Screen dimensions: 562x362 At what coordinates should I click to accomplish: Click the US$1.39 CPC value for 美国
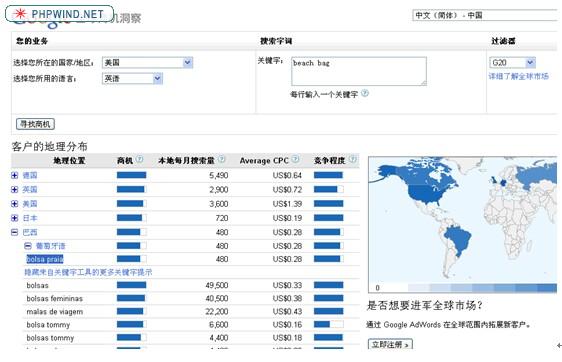pyautogui.click(x=287, y=204)
